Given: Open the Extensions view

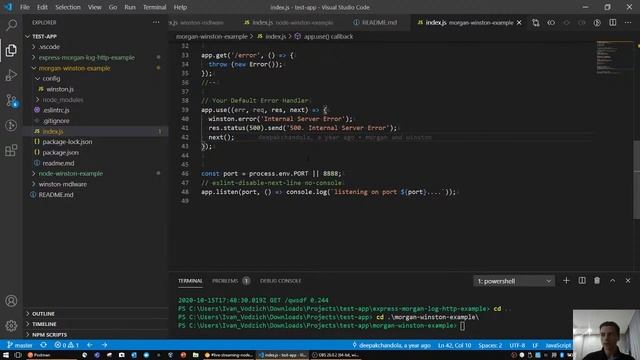Looking at the screenshot, I should [x=11, y=150].
